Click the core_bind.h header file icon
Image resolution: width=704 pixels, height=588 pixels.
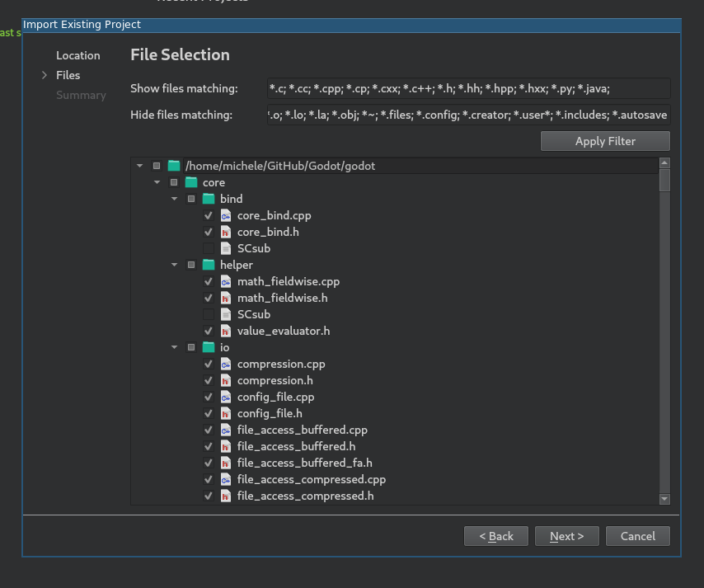pos(226,232)
